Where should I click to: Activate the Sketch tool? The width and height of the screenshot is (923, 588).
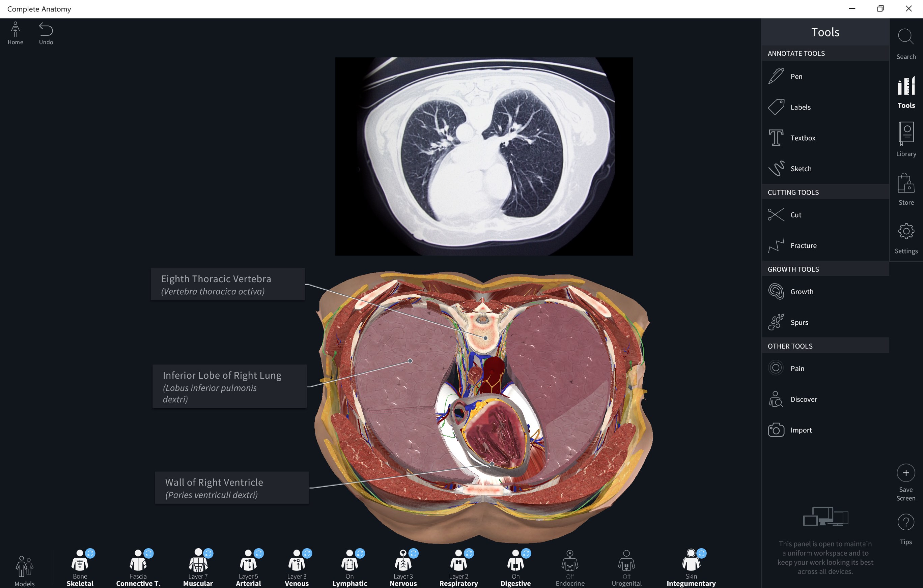[825, 169]
